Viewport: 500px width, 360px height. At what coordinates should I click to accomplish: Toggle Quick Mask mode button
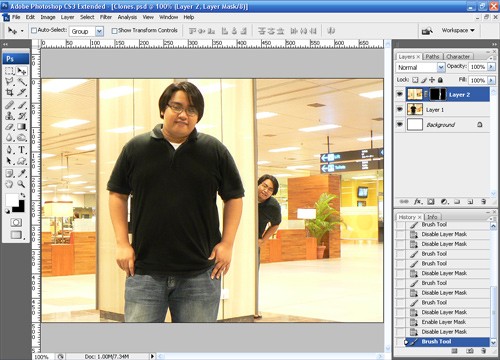(x=16, y=223)
